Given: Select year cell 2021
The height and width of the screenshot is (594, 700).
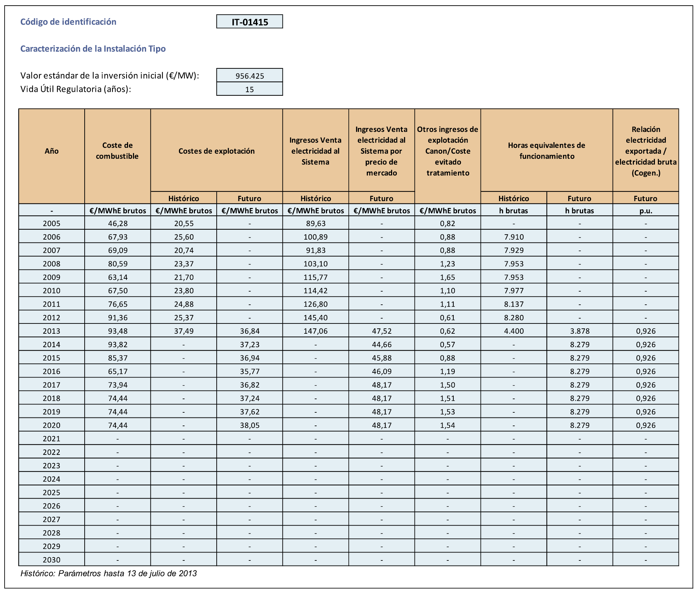Looking at the screenshot, I should (52, 439).
